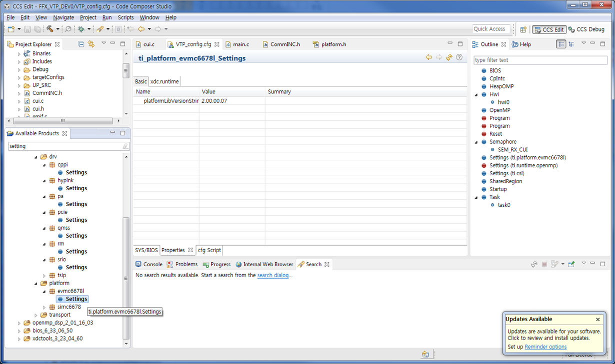Pin the Search view
Viewport: 615px width, 364px height.
(x=571, y=264)
